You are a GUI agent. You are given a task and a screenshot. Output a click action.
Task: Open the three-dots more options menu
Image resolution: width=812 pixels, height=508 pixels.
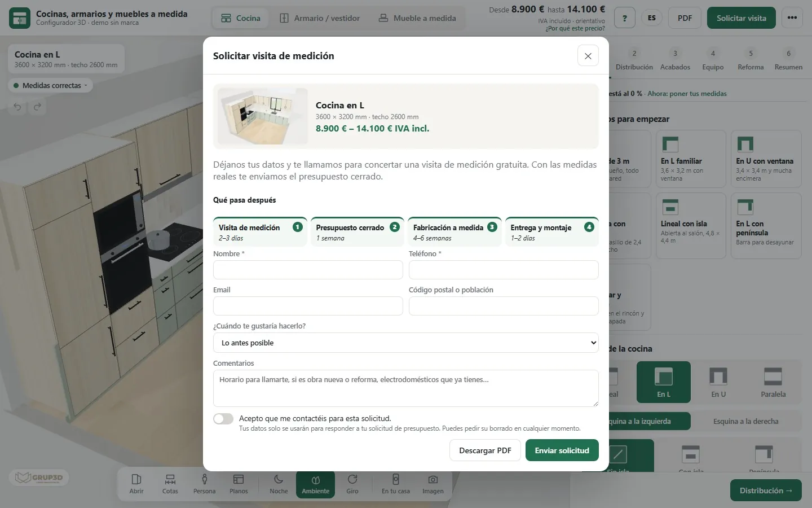[792, 18]
